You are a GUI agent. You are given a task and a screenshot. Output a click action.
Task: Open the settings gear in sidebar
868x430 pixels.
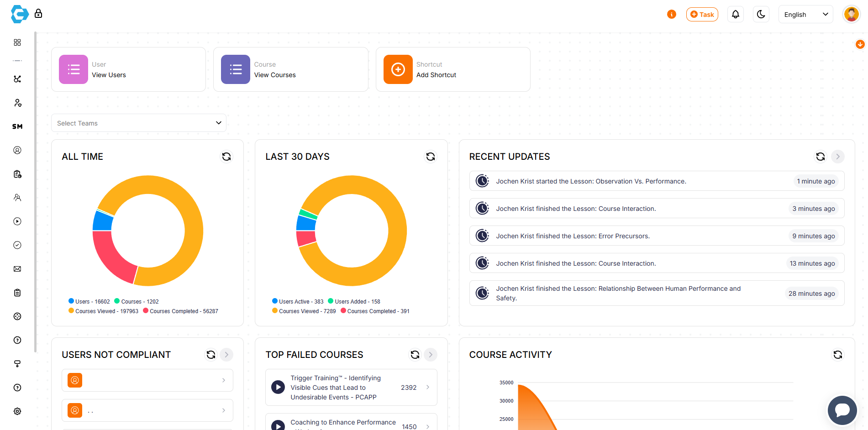[17, 411]
